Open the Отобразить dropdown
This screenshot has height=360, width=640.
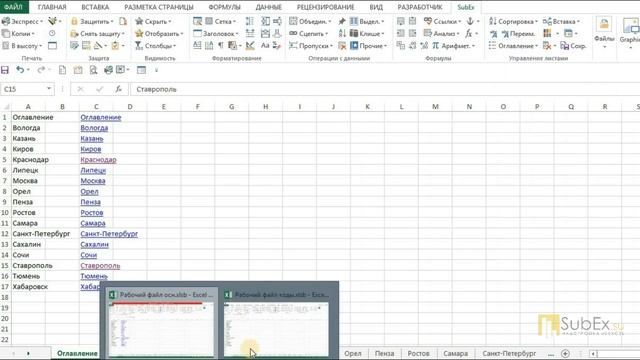160,33
